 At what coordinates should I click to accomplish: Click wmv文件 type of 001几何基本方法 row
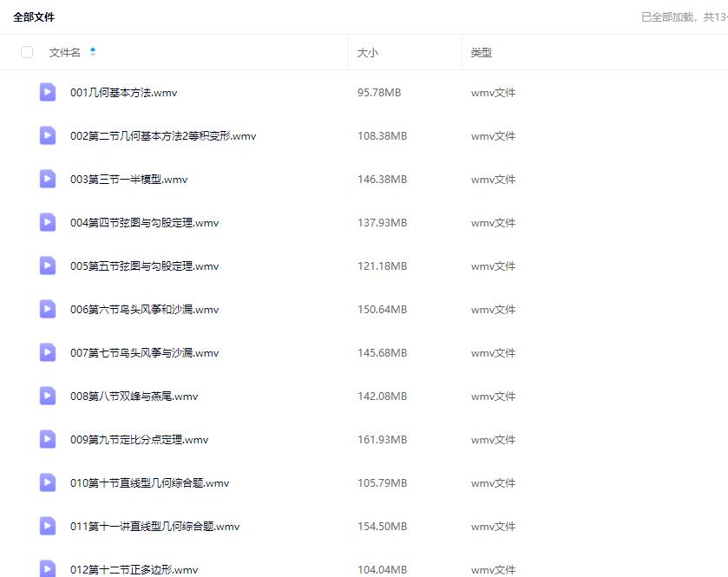(x=493, y=93)
